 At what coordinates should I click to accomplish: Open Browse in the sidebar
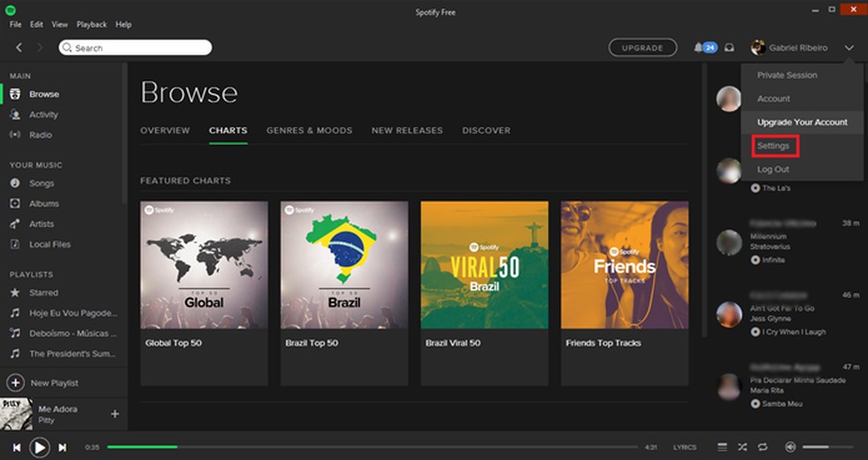pyautogui.click(x=44, y=94)
